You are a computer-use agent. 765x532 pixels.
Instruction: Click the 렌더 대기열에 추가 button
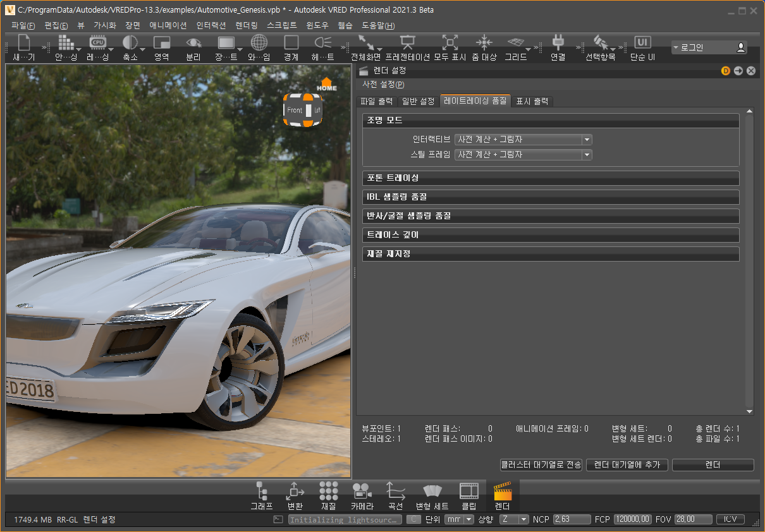tap(627, 465)
